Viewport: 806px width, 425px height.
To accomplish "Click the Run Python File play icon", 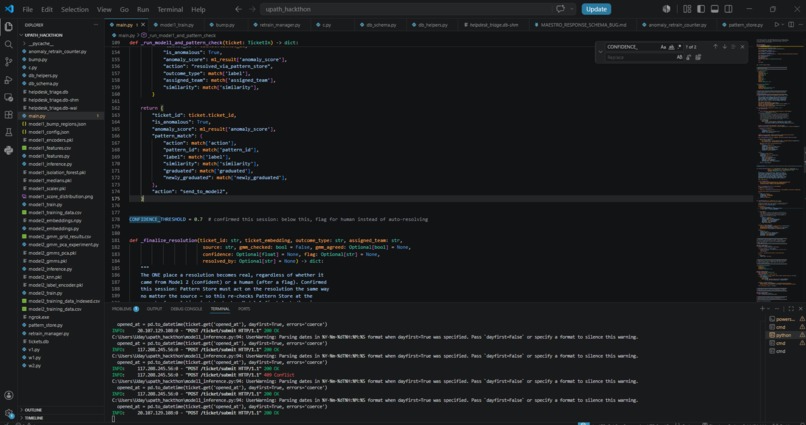I will [777, 25].
